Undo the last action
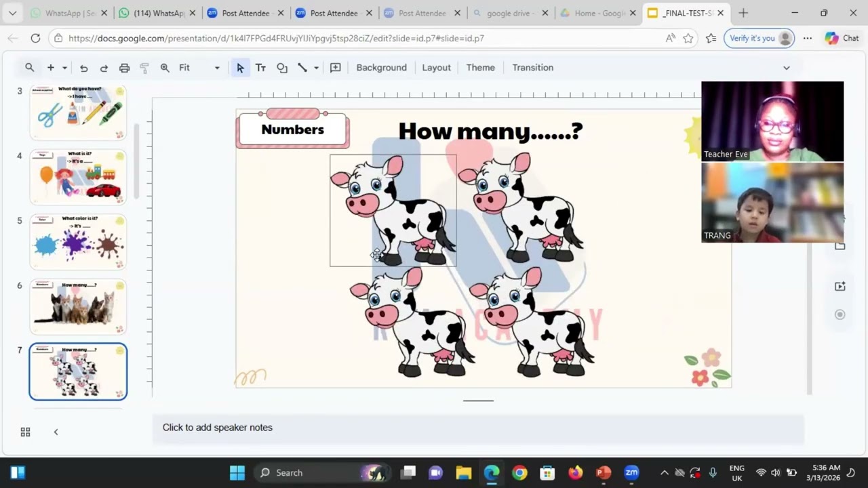 [84, 68]
